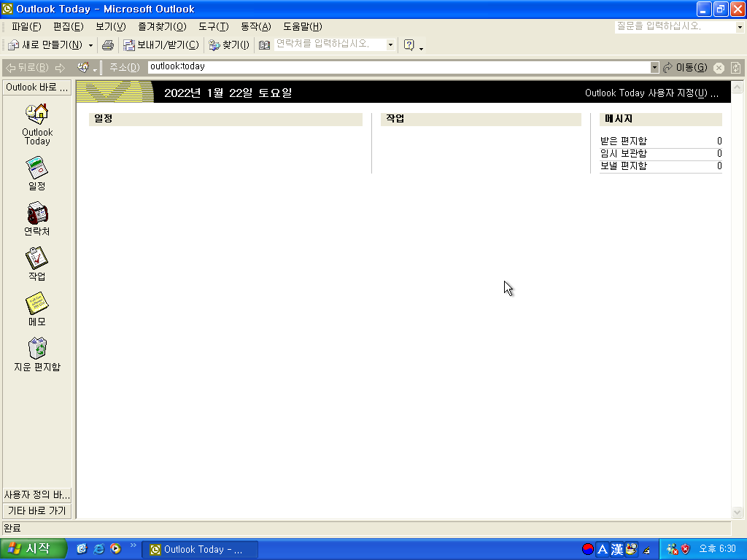747x560 pixels.
Task: Click Outlook Today 사용자 지정 link
Action: (651, 93)
